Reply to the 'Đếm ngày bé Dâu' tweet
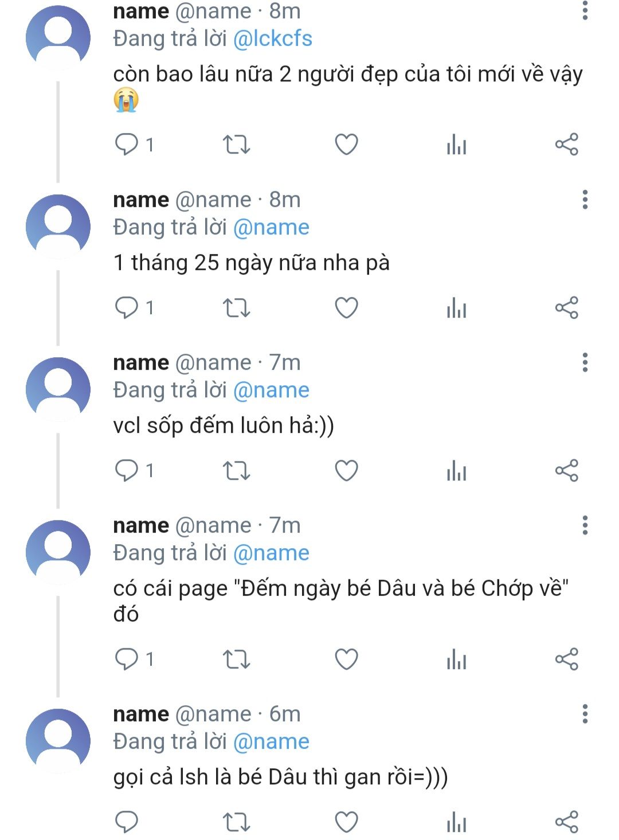619x840 pixels. point(127,659)
